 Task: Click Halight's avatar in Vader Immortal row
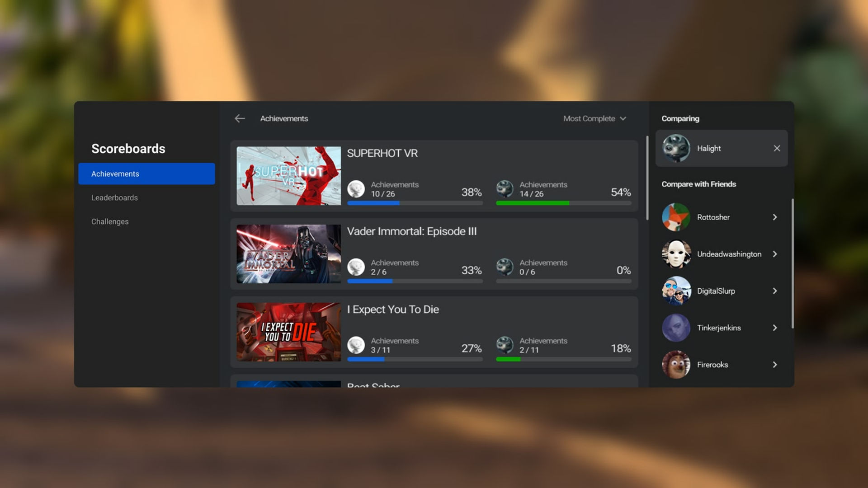tap(505, 267)
